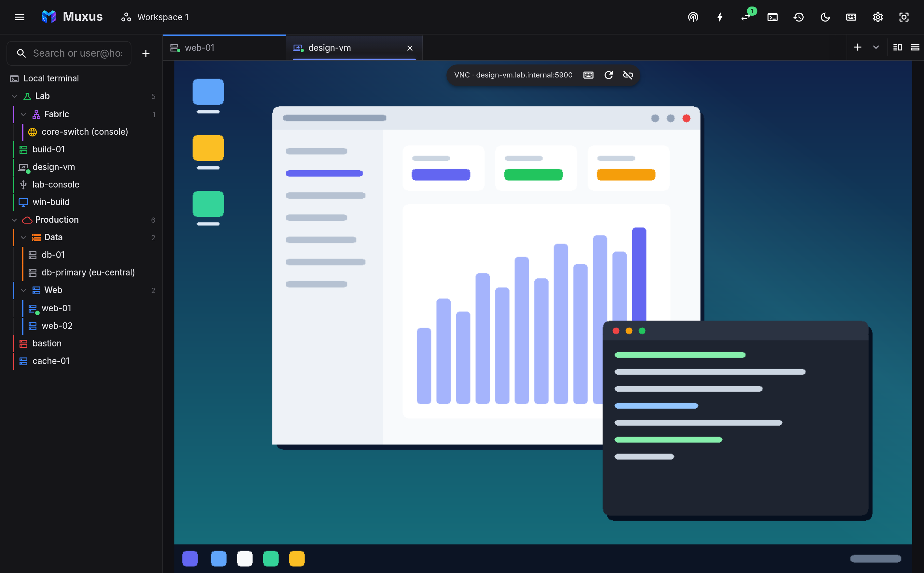The image size is (924, 573).
Task: Click green taskbar app in remote desktop
Action: click(271, 559)
